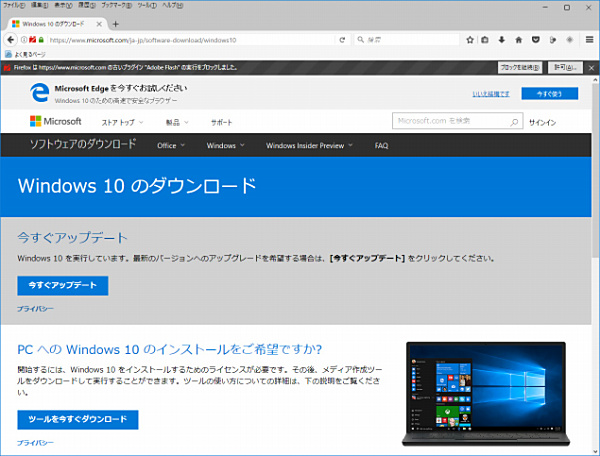Viewport: 600px width, 456px height.
Task: Open ヘルプ menu in menu bar
Action: coord(173,6)
